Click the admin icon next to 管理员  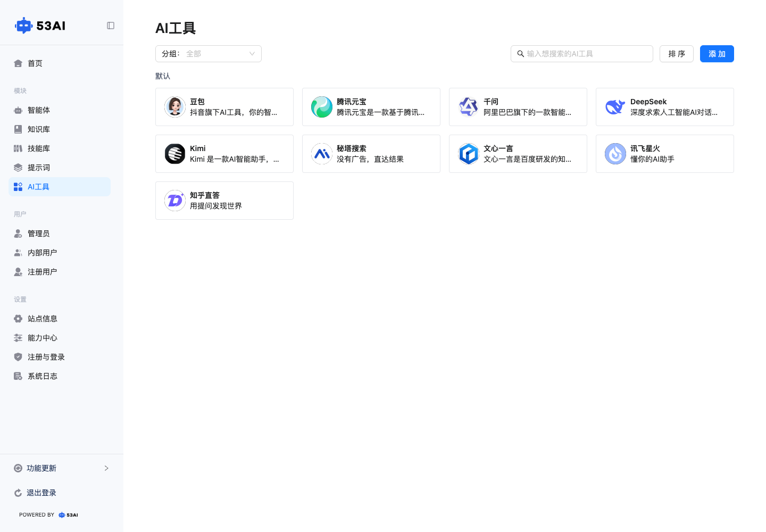coord(18,234)
